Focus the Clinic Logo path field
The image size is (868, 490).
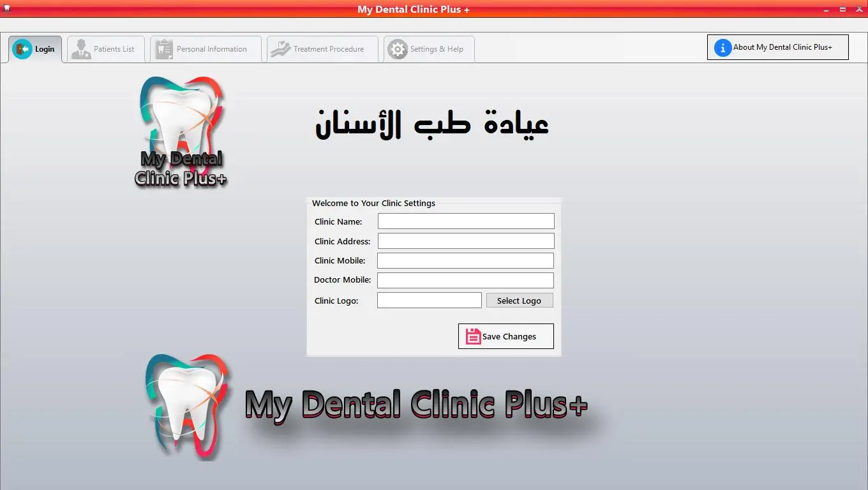[x=430, y=301]
